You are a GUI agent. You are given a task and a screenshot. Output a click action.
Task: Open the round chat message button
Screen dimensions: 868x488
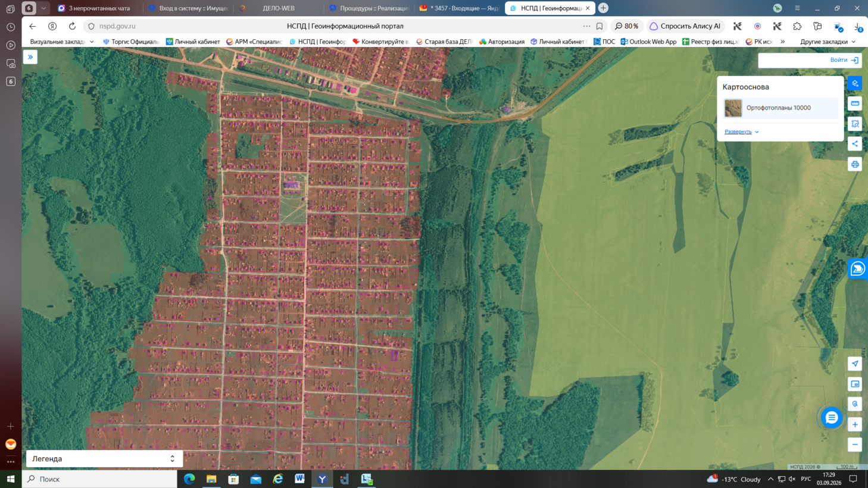coord(832,418)
